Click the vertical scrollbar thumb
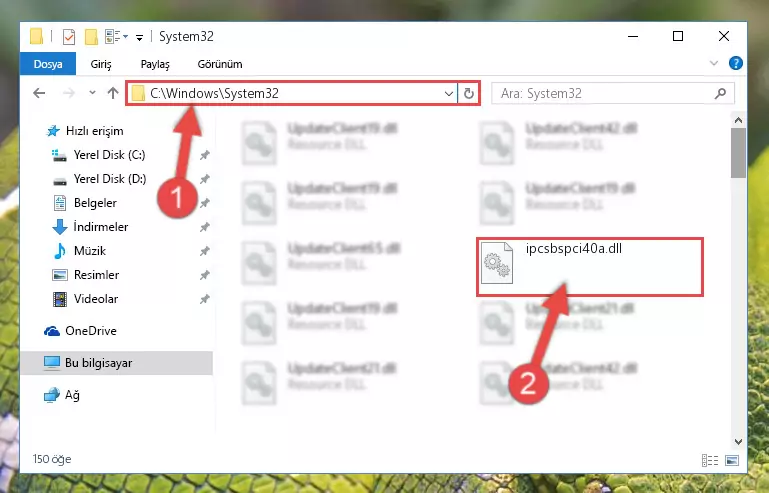The height and width of the screenshot is (493, 769). click(x=738, y=153)
